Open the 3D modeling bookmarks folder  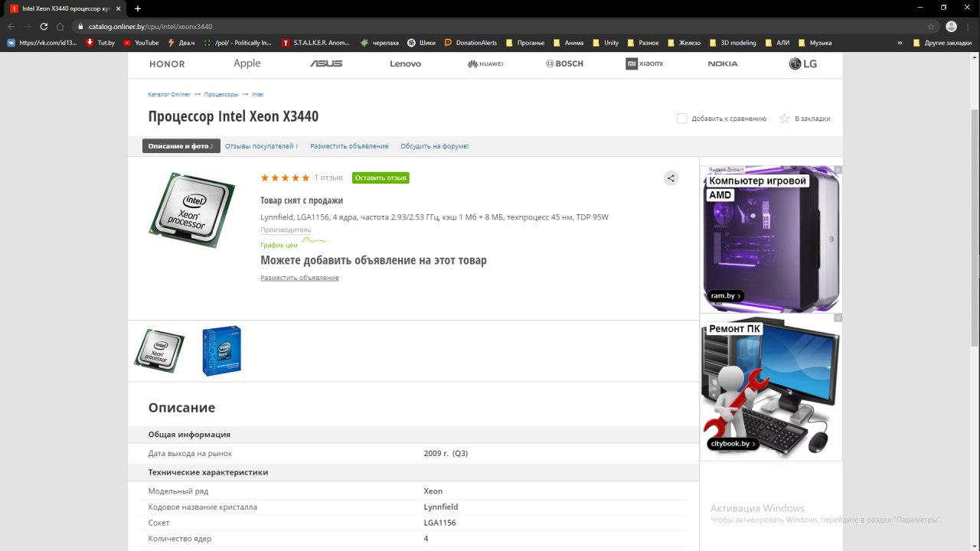click(x=733, y=43)
